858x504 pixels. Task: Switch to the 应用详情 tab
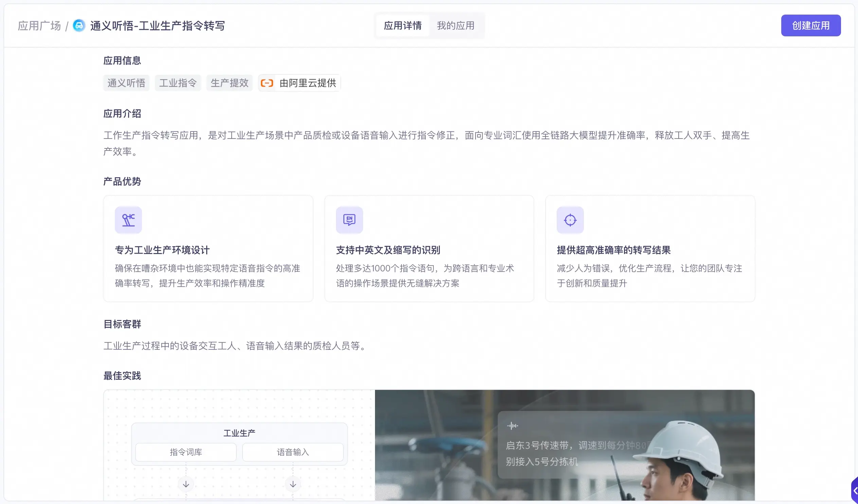[x=403, y=25]
